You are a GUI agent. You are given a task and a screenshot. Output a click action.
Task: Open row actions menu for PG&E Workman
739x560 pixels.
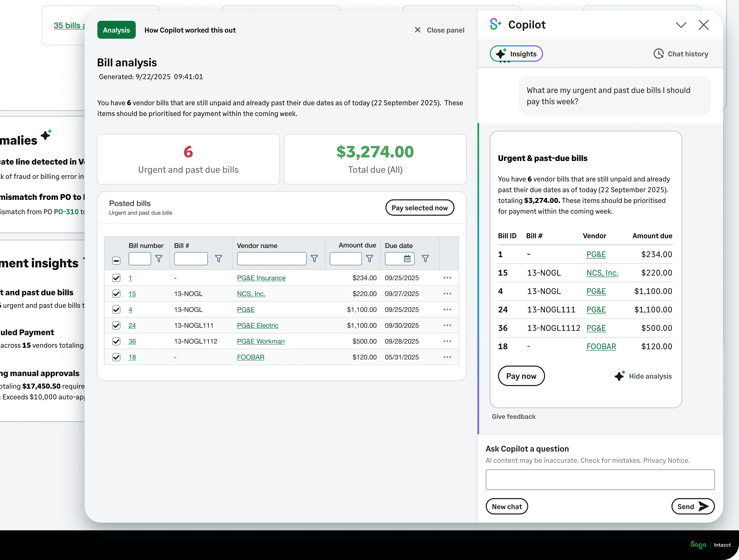point(447,342)
